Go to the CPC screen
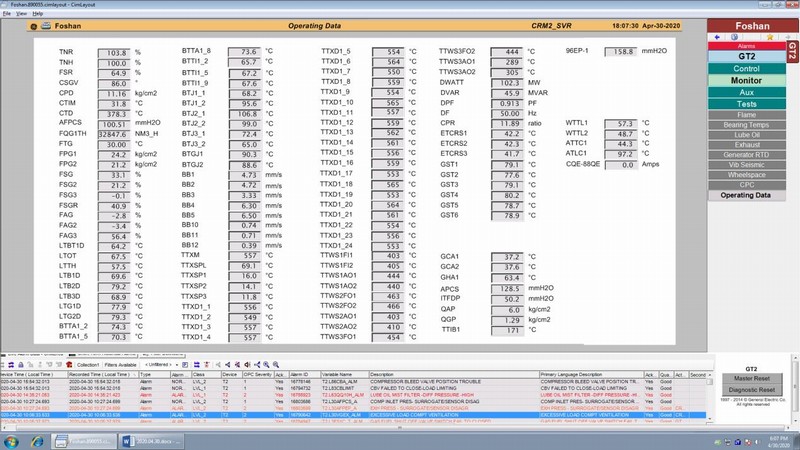 [746, 185]
